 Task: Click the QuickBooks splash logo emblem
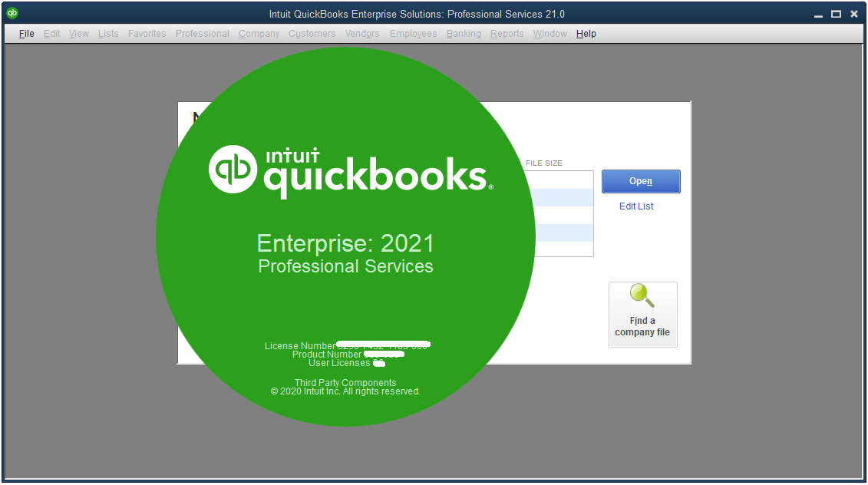233,169
